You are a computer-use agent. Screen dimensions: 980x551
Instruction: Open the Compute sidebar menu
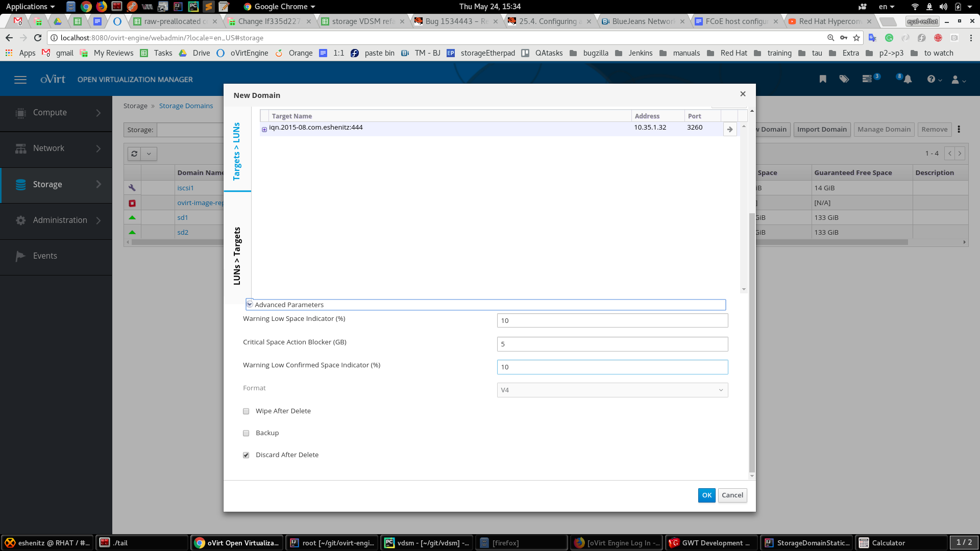tap(56, 113)
